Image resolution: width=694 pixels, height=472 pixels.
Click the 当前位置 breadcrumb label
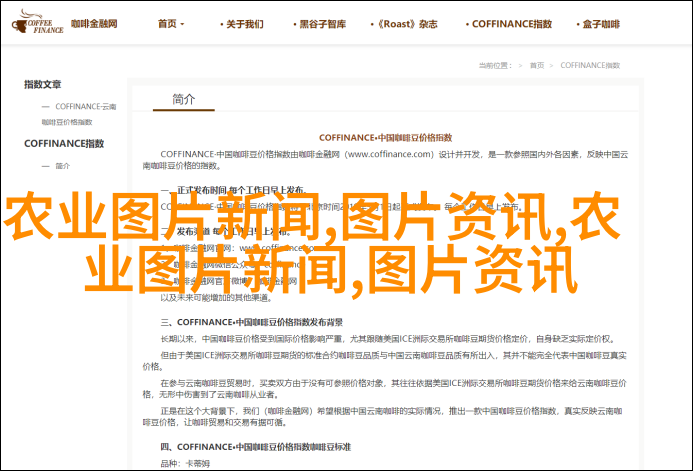pos(495,66)
